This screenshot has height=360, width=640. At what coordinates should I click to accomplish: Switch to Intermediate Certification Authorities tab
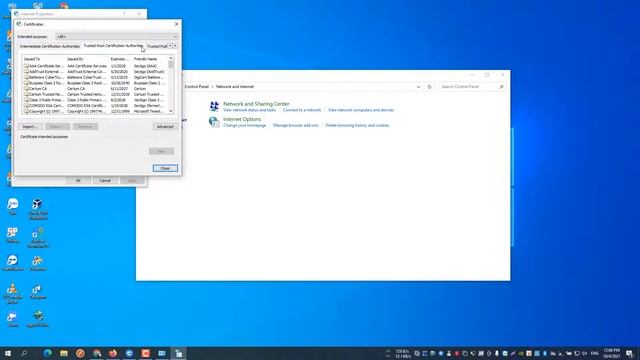50,46
